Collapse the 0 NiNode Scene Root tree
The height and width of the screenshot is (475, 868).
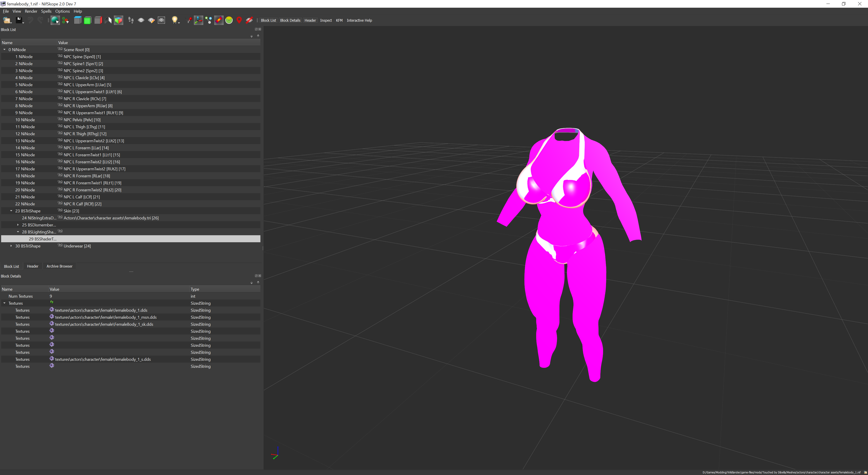(x=4, y=50)
